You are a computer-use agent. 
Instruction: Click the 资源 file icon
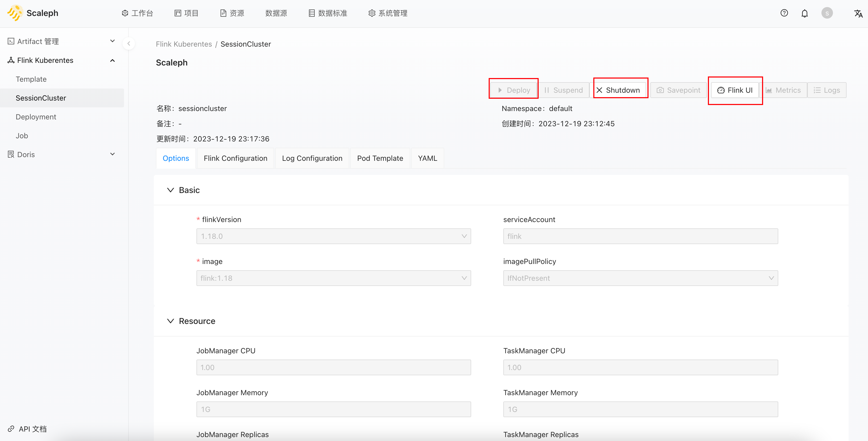[223, 13]
